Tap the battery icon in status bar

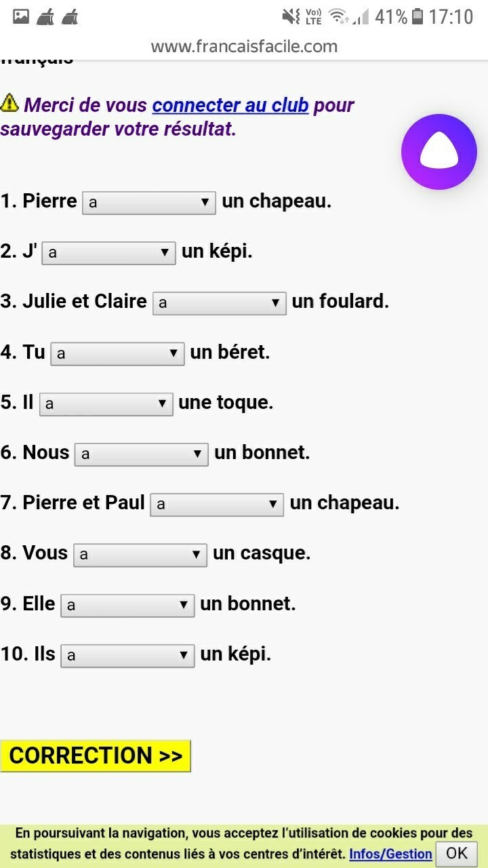point(418,16)
